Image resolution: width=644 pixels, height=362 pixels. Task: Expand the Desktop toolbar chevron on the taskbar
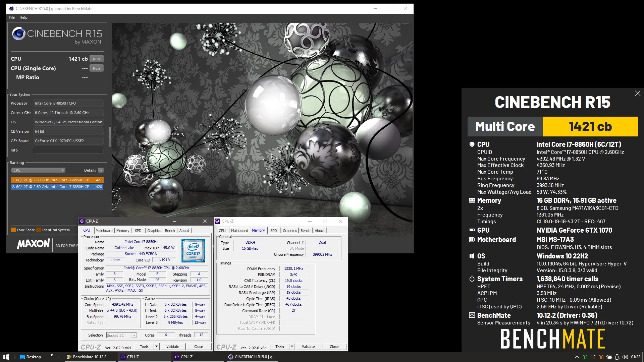point(52,356)
